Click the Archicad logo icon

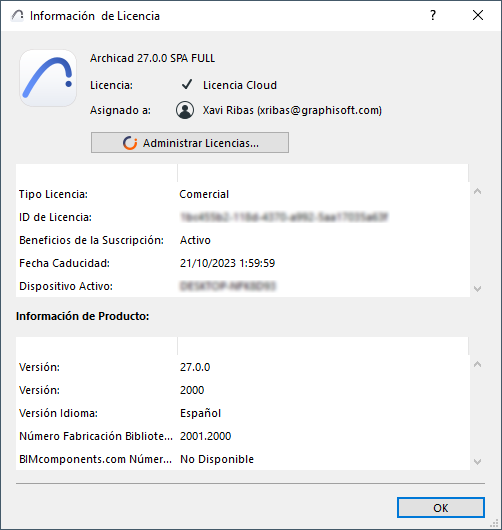(x=48, y=78)
